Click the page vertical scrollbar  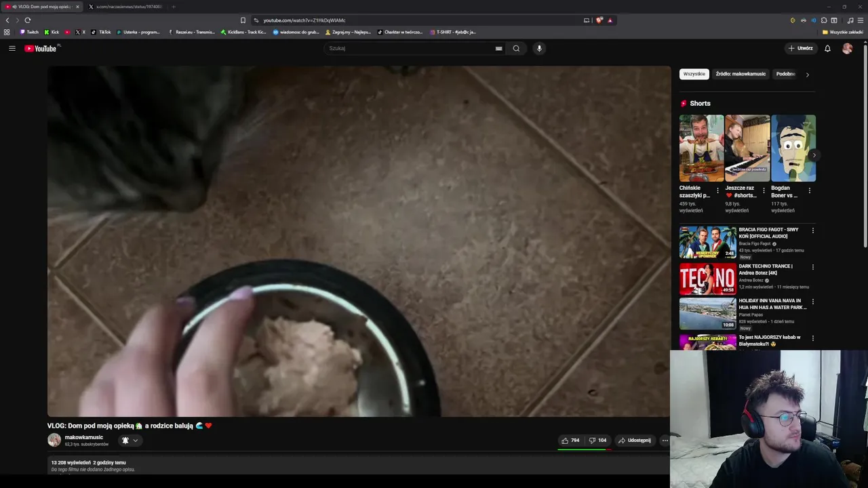(x=865, y=146)
